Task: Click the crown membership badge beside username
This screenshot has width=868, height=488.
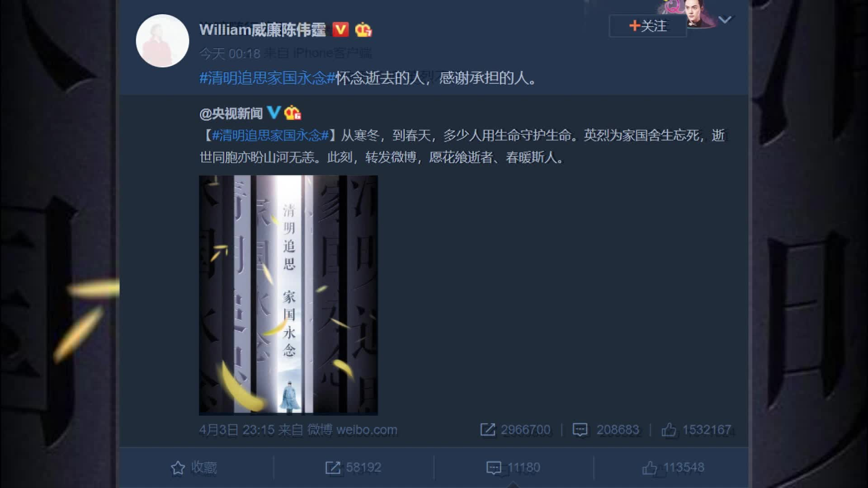Action: [363, 30]
